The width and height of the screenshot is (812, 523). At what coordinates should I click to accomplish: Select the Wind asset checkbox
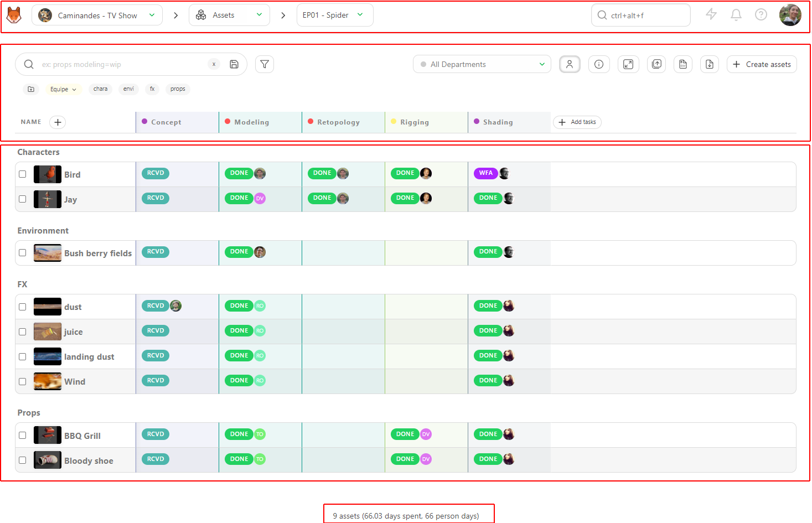click(x=23, y=381)
